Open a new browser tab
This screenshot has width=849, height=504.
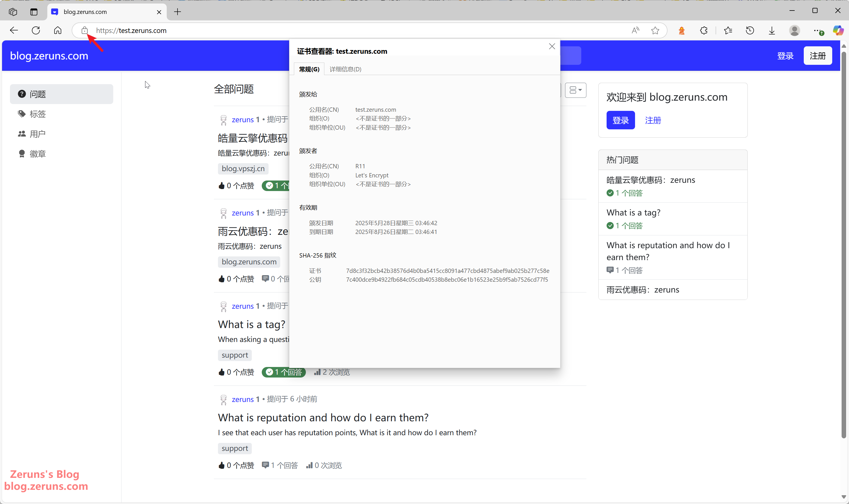click(x=178, y=12)
